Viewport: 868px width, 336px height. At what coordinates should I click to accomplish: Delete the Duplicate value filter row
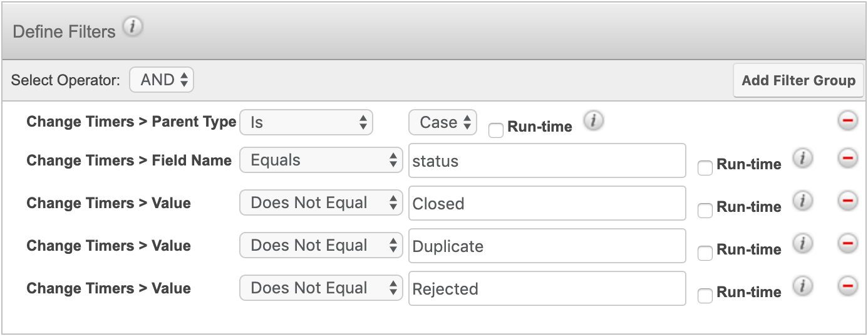847,244
